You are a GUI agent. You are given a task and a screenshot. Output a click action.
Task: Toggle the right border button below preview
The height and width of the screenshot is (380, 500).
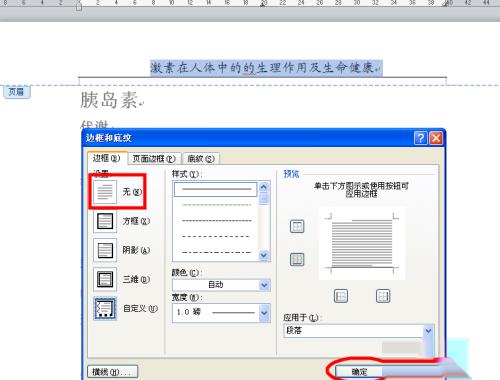(x=383, y=296)
